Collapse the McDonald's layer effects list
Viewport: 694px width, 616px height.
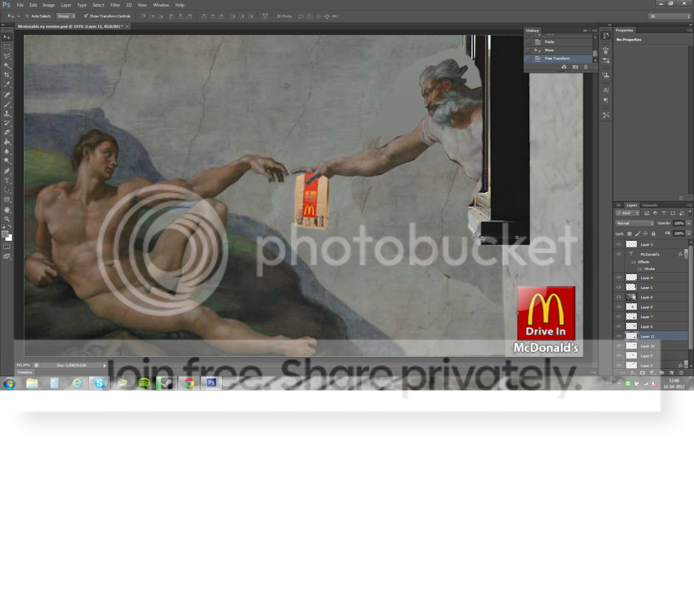(x=686, y=254)
